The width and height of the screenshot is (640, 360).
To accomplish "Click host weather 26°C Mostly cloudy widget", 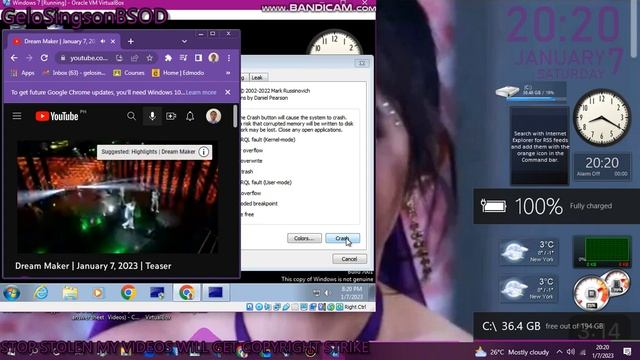I will (512, 352).
